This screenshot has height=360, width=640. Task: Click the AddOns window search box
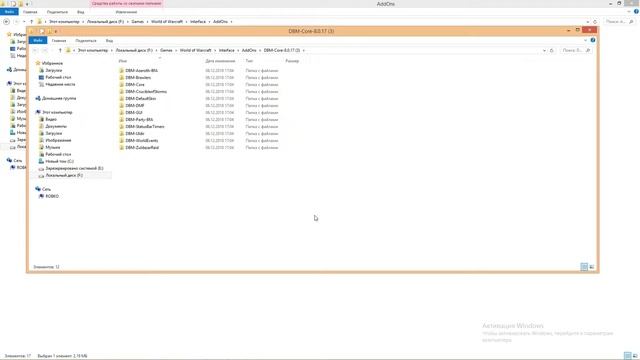[619, 22]
